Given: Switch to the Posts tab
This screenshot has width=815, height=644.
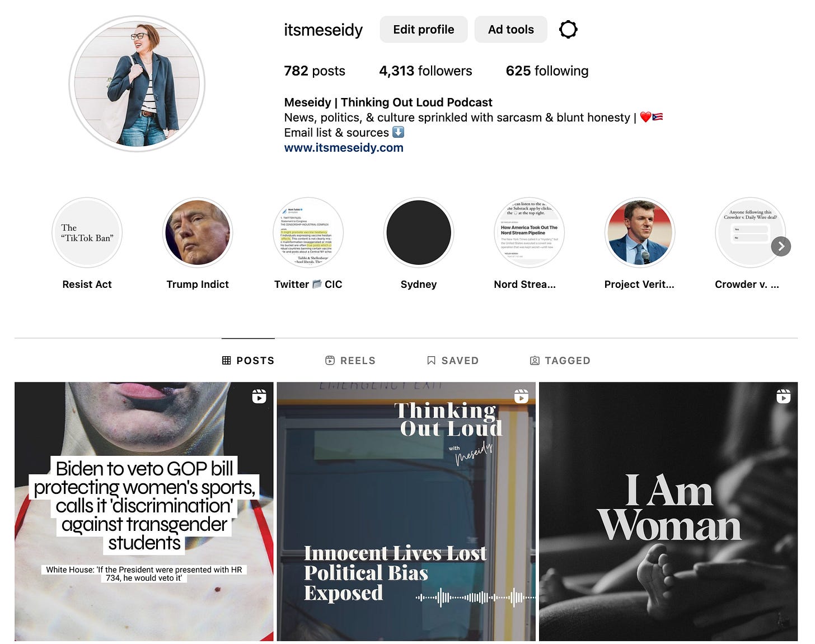Looking at the screenshot, I should (x=248, y=361).
